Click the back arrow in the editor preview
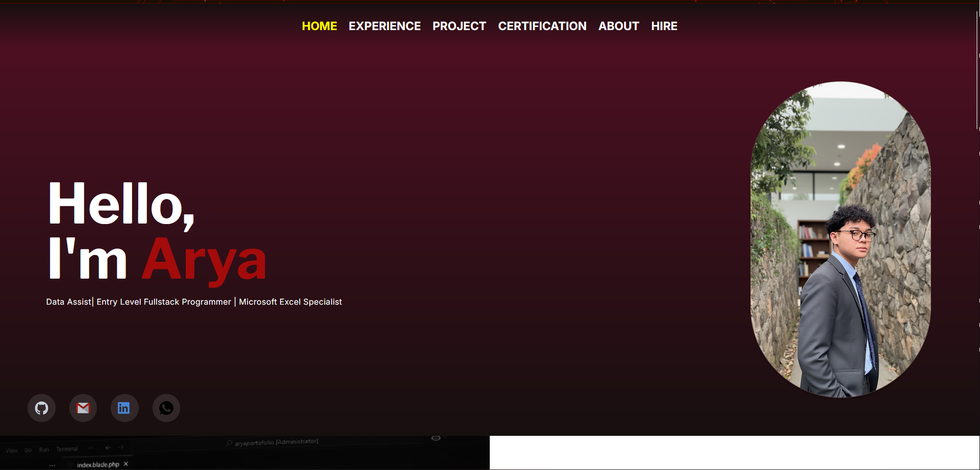Viewport: 980px width, 470px height. (108, 448)
